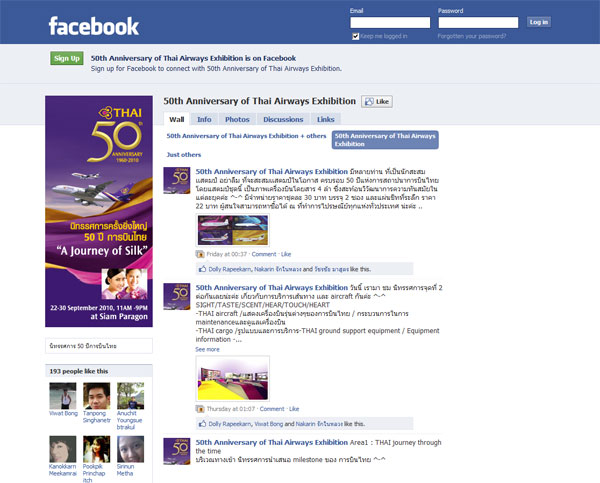Toggle the Keep me logged in checkbox

coord(355,36)
